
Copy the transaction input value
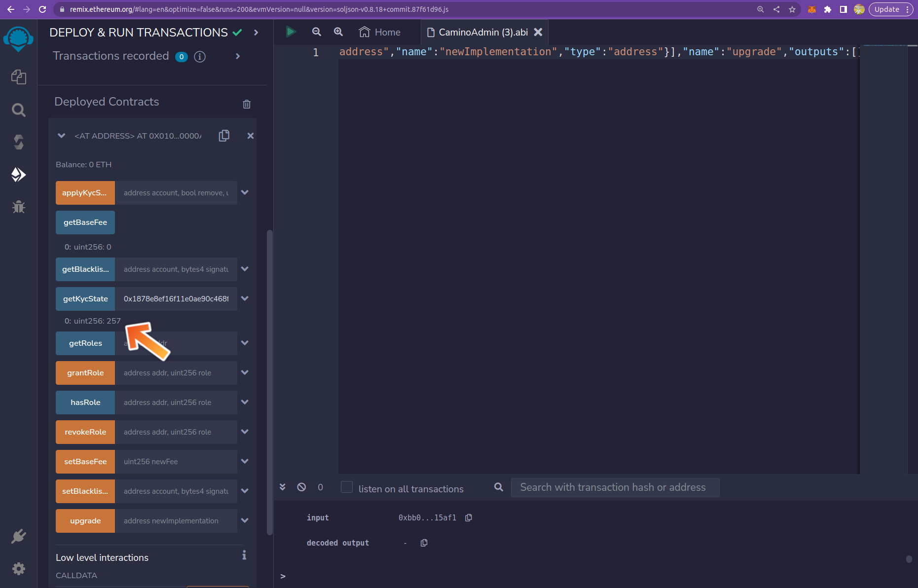click(469, 517)
